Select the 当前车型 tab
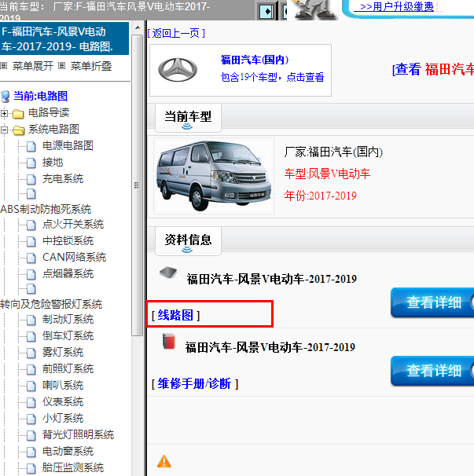 click(x=188, y=117)
